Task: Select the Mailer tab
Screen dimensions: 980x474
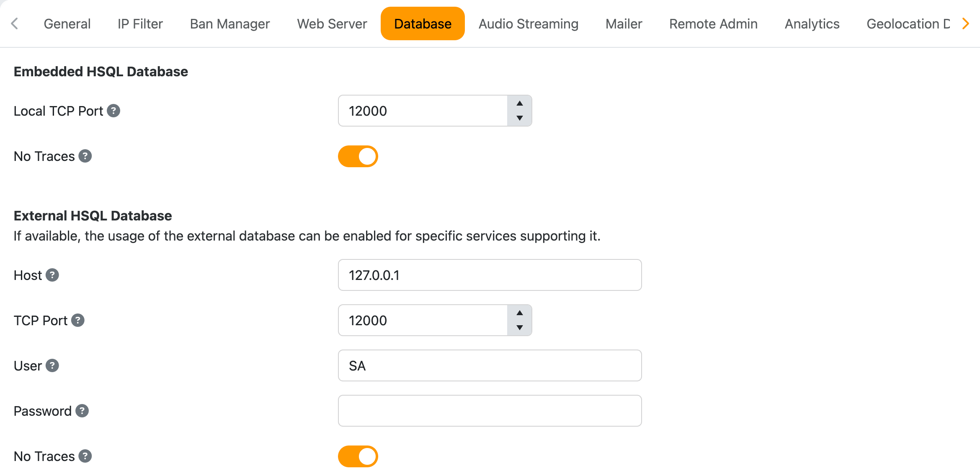Action: click(623, 23)
